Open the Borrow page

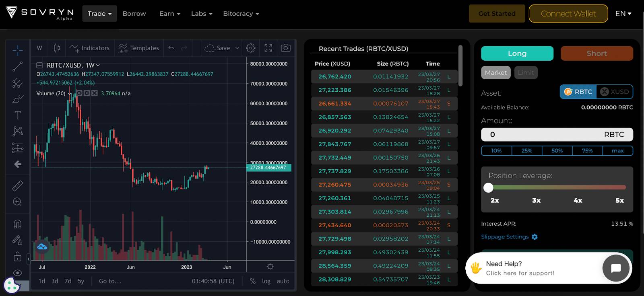(134, 13)
